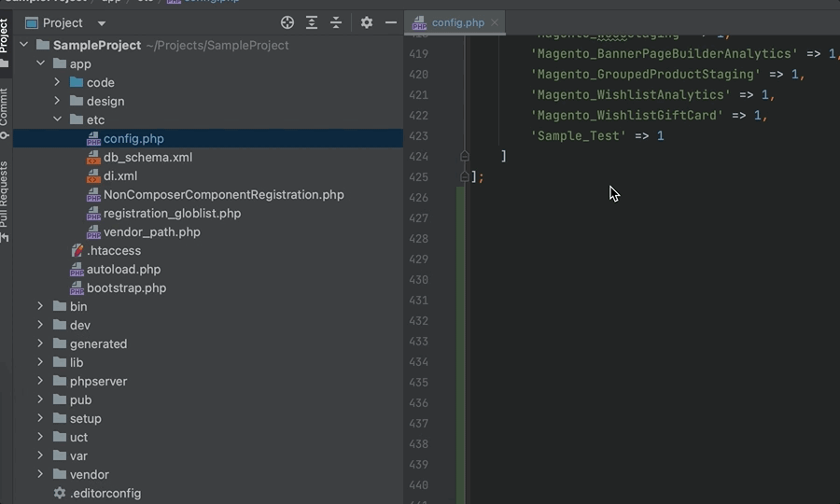The width and height of the screenshot is (840, 504).
Task: Click the app folder label
Action: pos(80,63)
